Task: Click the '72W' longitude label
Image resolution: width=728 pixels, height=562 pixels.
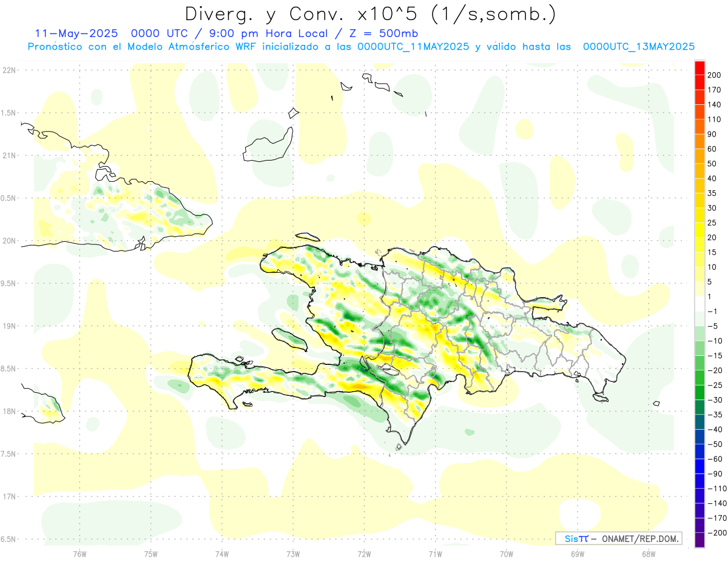Action: 364,554
